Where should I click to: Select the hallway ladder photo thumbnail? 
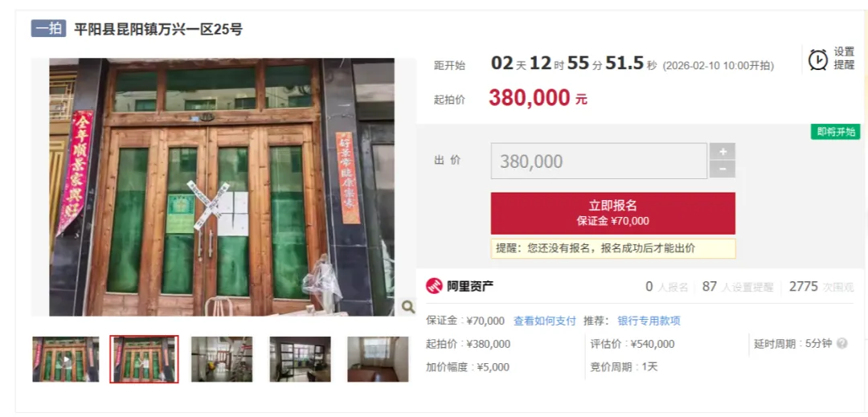pyautogui.click(x=222, y=359)
